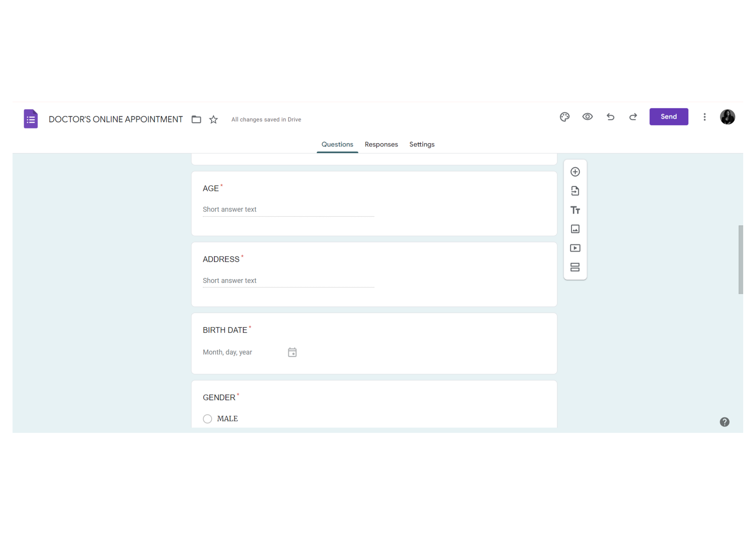Viewport: 756px width, 534px height.
Task: Click the undo arrow
Action: tap(610, 117)
